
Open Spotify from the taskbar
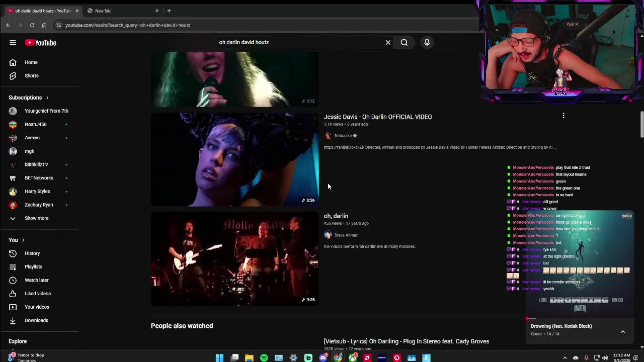[264, 358]
